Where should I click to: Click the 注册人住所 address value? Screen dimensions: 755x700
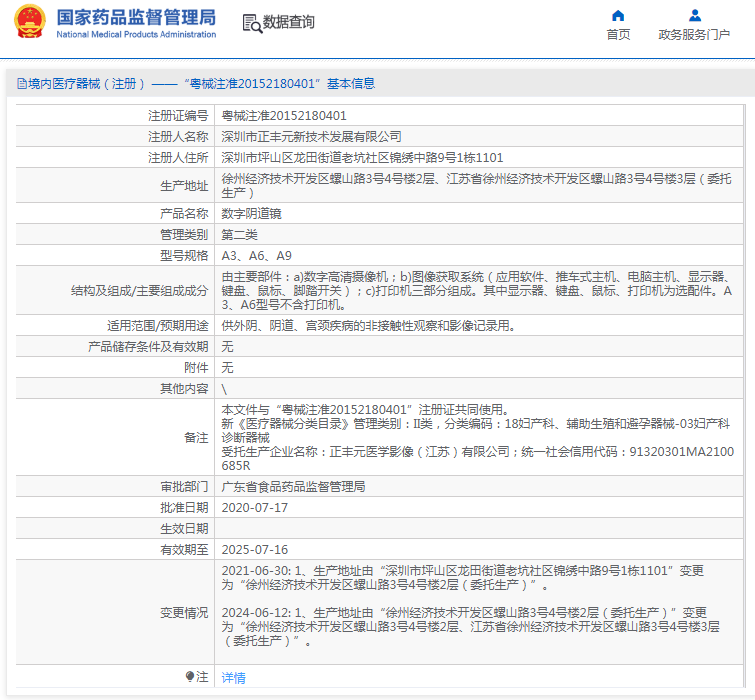point(362,157)
